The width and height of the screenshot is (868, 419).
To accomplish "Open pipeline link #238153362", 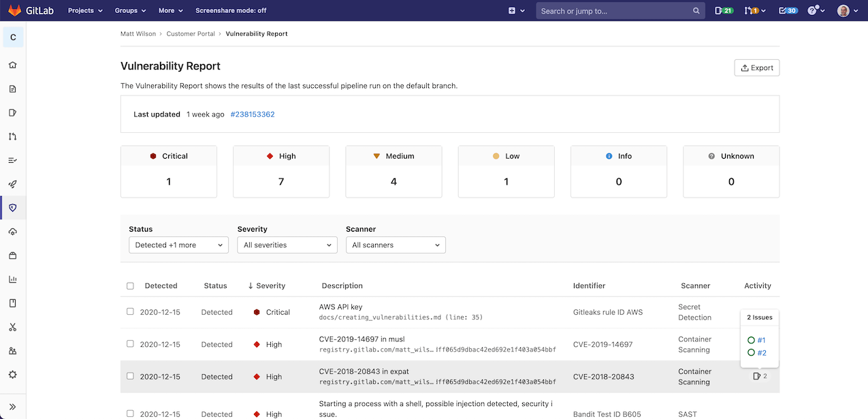I will click(253, 114).
